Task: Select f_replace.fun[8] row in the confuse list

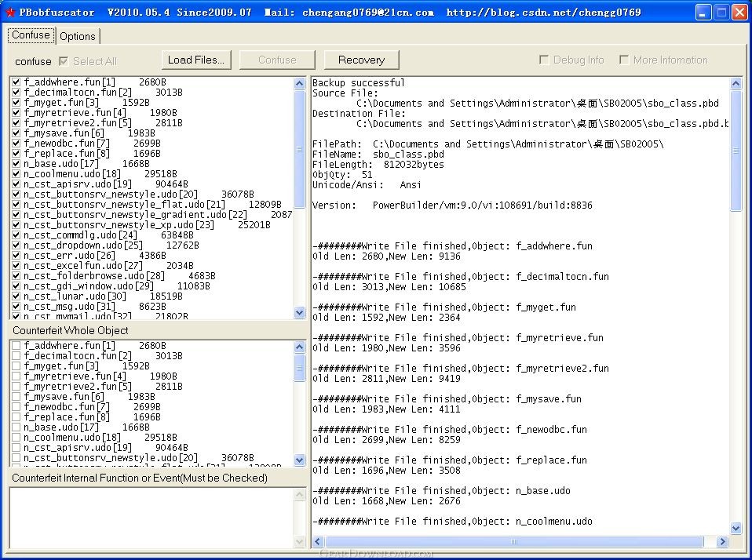Action: pos(92,153)
